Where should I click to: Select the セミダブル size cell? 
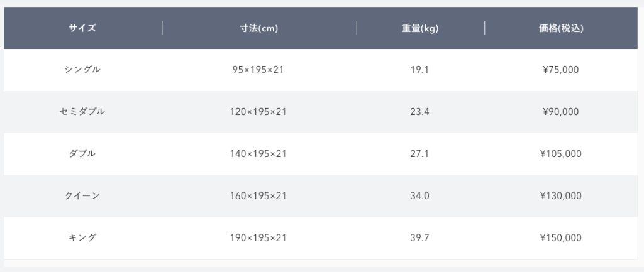point(82,112)
